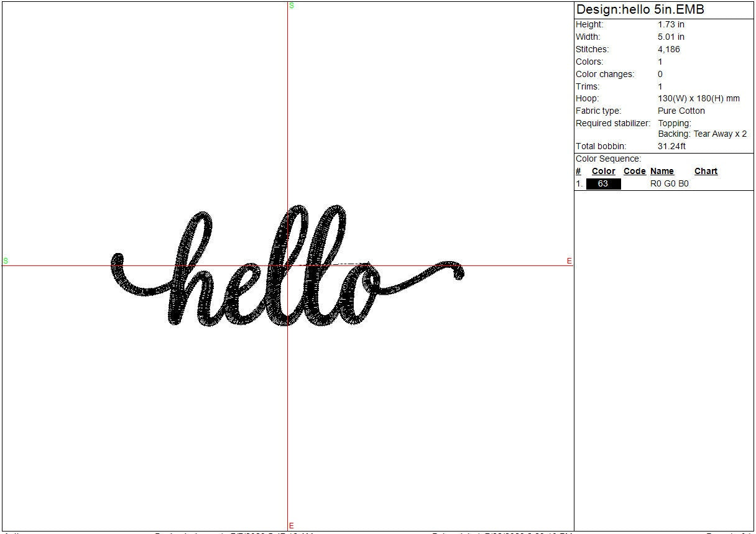The height and width of the screenshot is (534, 756).
Task: Click the red E marker at bottom of vertical axis
Action: click(x=292, y=526)
